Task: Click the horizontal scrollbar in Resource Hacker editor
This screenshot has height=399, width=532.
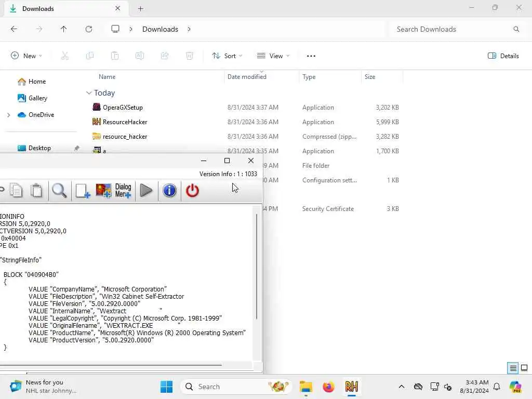Action: coord(111,365)
